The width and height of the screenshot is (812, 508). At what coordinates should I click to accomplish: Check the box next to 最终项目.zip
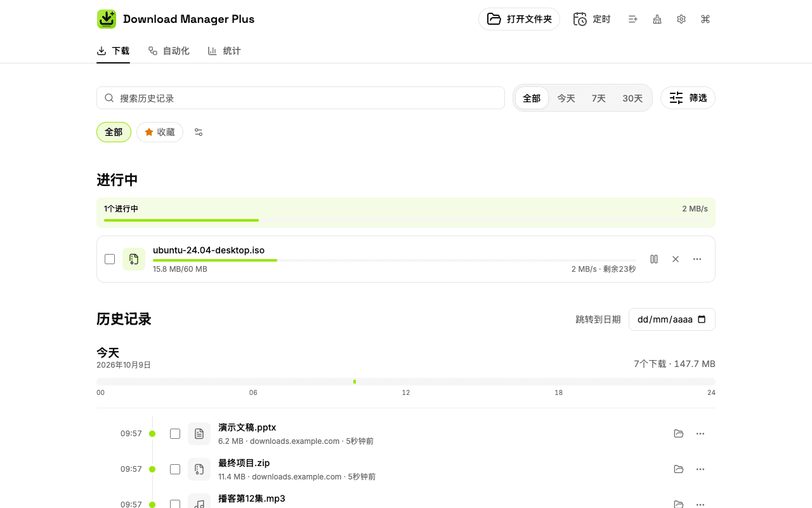tap(175, 469)
